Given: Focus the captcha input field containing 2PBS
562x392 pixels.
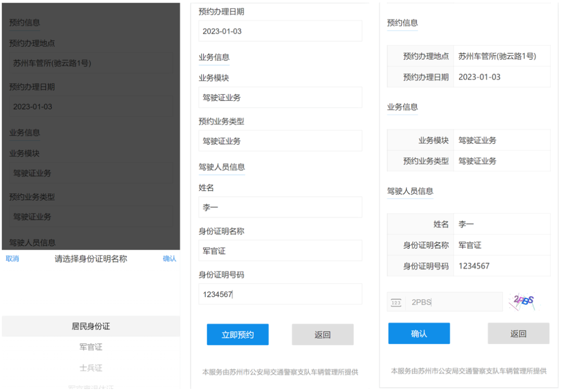Looking at the screenshot, I should tap(453, 302).
